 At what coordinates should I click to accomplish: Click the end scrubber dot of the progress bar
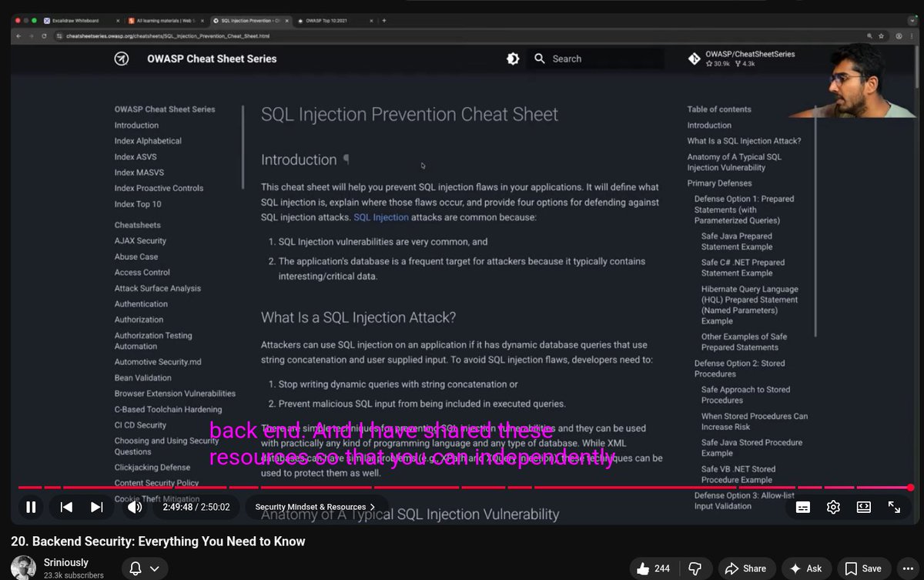910,488
